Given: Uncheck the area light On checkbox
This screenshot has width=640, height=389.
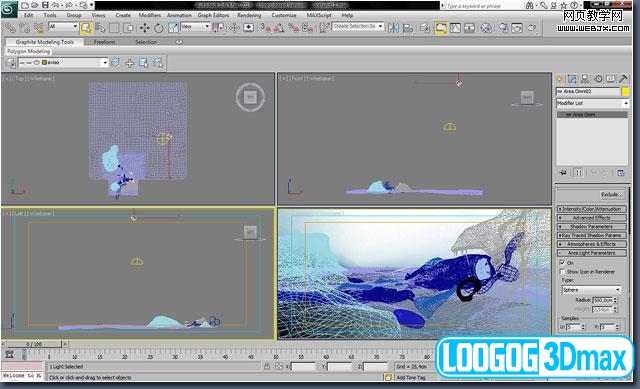Looking at the screenshot, I should pos(562,263).
